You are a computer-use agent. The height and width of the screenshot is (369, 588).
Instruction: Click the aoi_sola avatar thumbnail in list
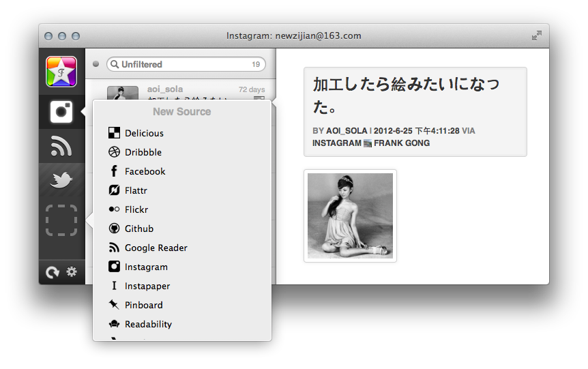pos(123,93)
